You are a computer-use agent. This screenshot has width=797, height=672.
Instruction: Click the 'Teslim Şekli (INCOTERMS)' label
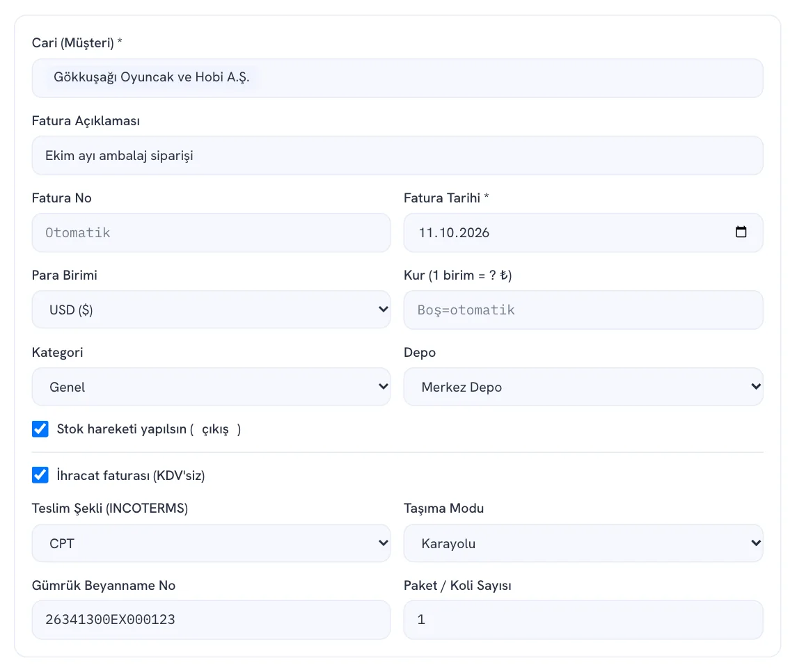[110, 509]
